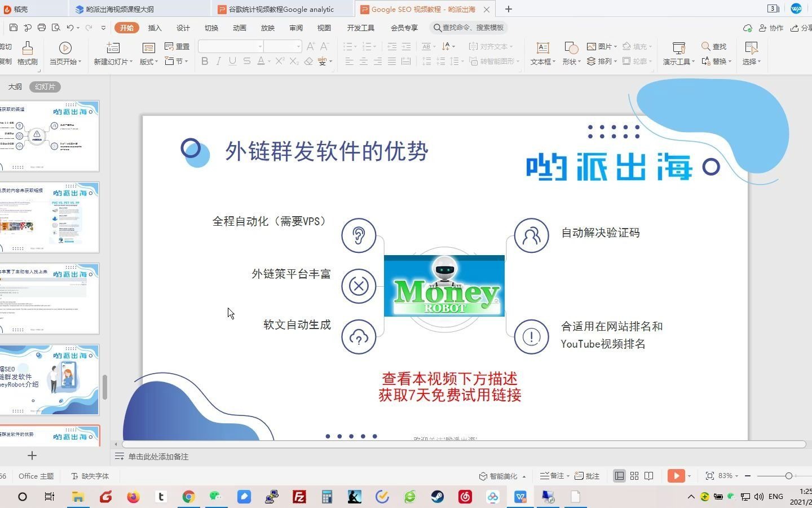Start slideshow from current slide (当页开始)
Screen dimensions: 812x508
(x=65, y=54)
